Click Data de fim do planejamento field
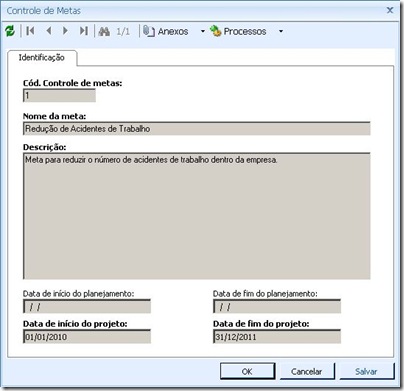 pos(277,306)
